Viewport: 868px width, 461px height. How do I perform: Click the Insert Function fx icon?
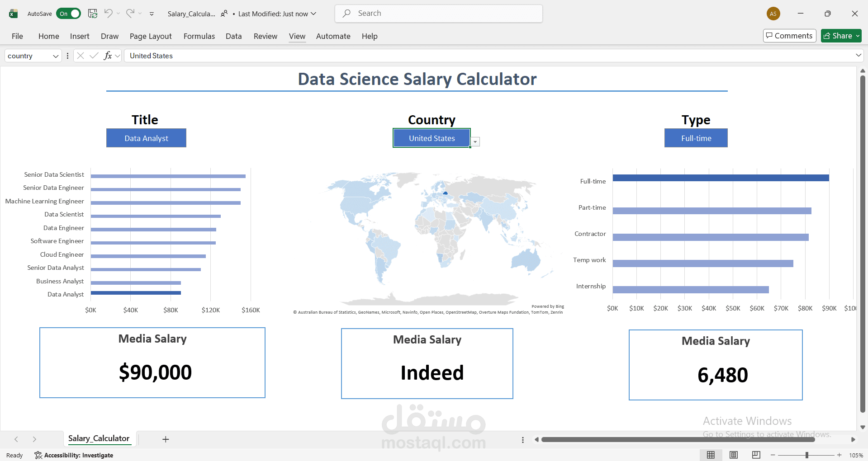click(x=108, y=56)
